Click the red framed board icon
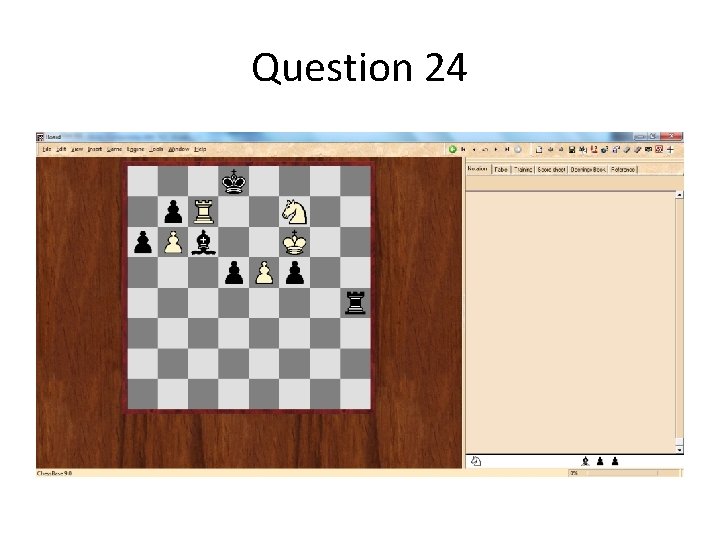 tap(659, 149)
